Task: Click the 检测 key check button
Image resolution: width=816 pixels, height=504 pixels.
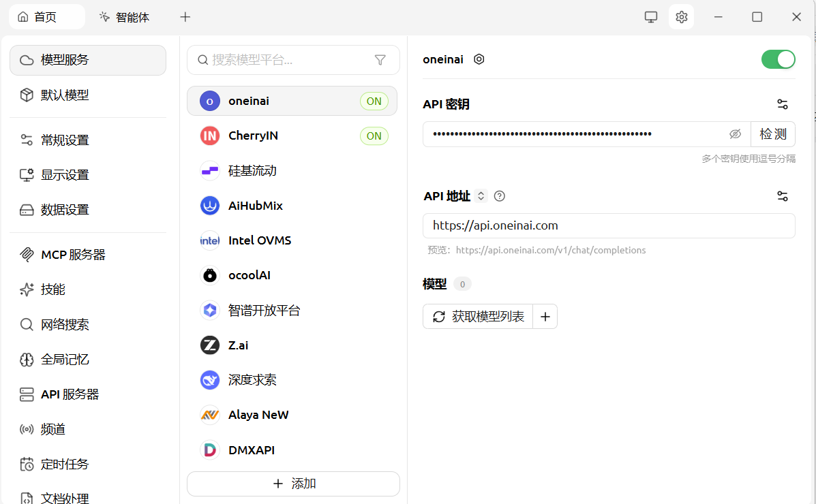Action: tap(773, 134)
